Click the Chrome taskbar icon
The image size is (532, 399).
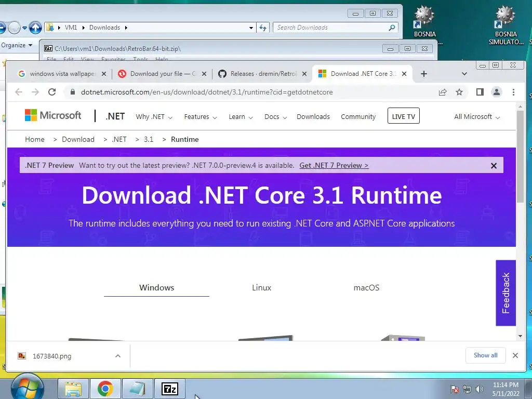click(105, 389)
